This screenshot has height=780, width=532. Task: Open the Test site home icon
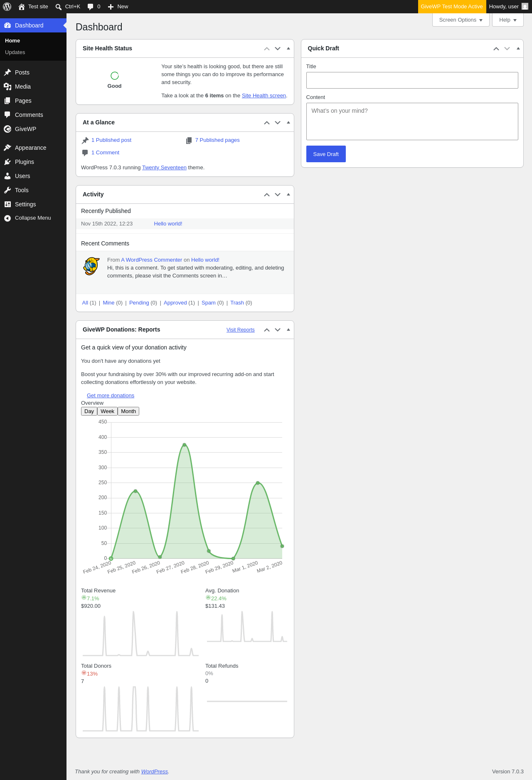point(22,7)
